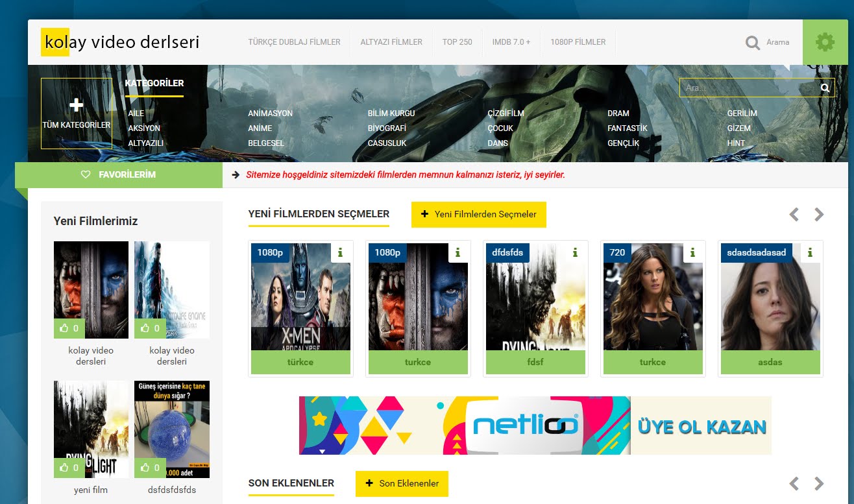Click the yeni film title in sidebar
Image resolution: width=854 pixels, height=504 pixels.
coord(91,490)
